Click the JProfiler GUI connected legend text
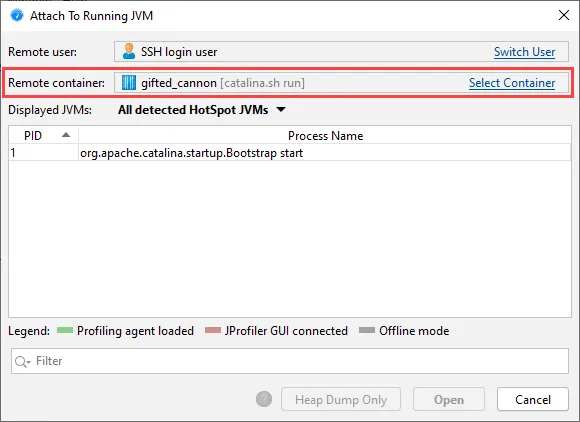Viewport: 580px width, 422px height. coord(286,331)
